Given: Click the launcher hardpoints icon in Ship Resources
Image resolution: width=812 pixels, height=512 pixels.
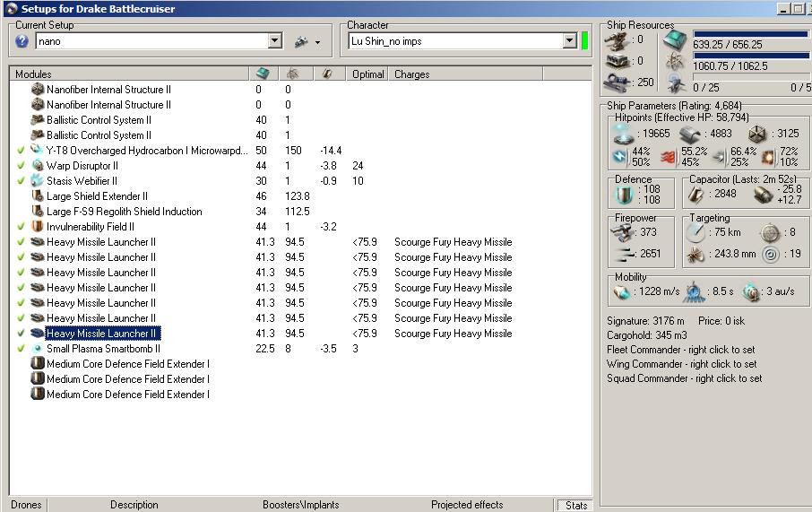Looking at the screenshot, I should click(618, 61).
